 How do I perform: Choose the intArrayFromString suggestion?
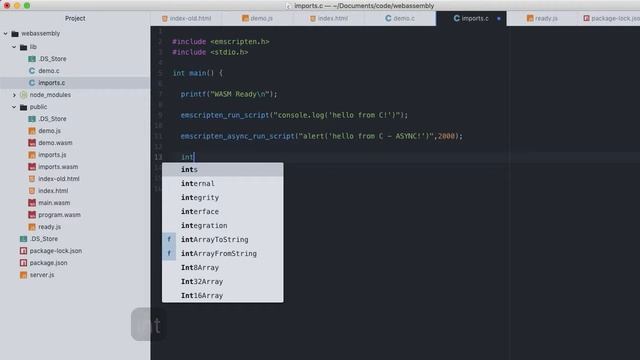click(222, 253)
